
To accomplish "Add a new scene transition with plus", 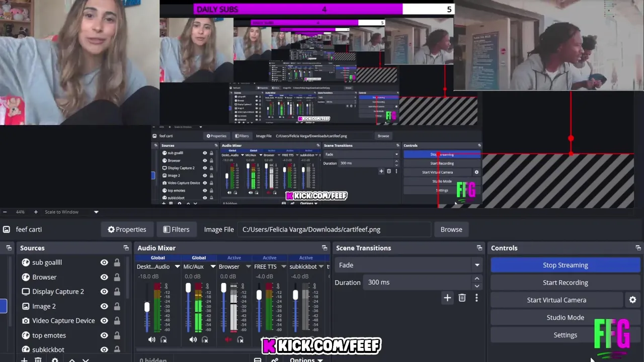I will click(447, 298).
